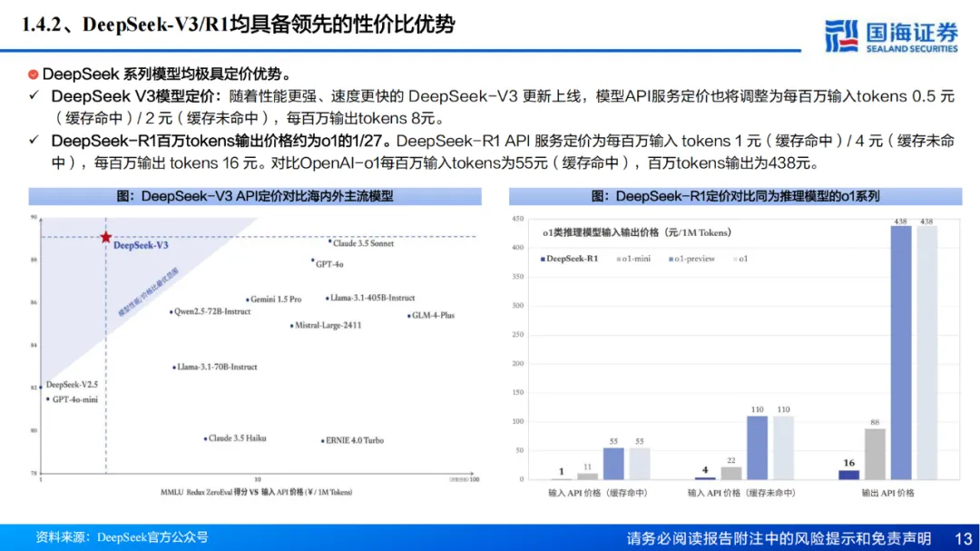980x551 pixels.
Task: Click the o1-mini 11 cache-hit bar
Action: [x=587, y=477]
